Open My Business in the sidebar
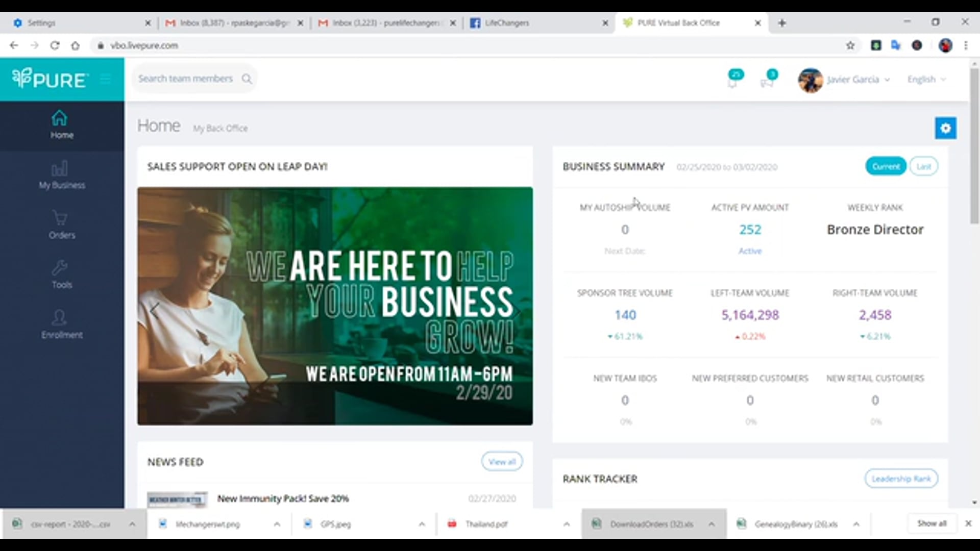Screen dimensions: 980x551 (62, 175)
